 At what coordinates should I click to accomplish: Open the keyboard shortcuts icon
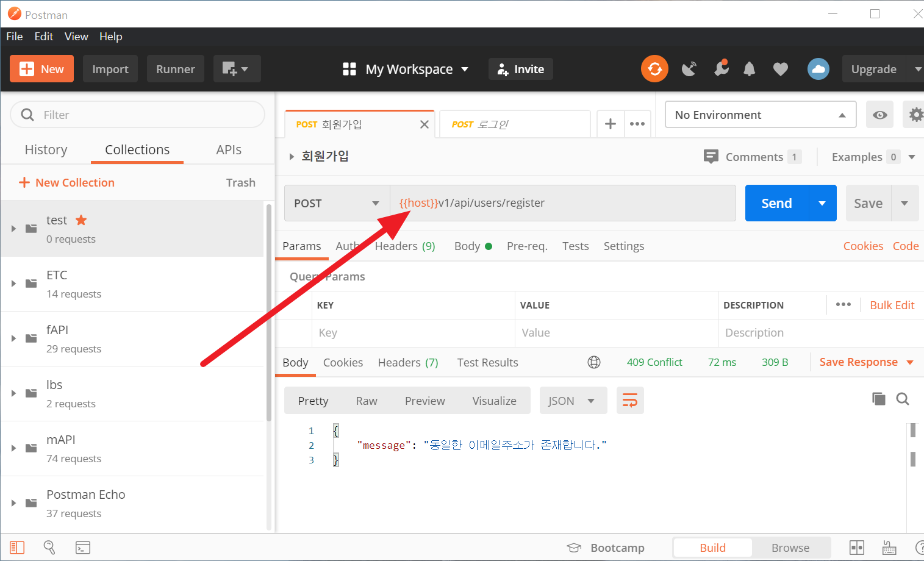(889, 548)
